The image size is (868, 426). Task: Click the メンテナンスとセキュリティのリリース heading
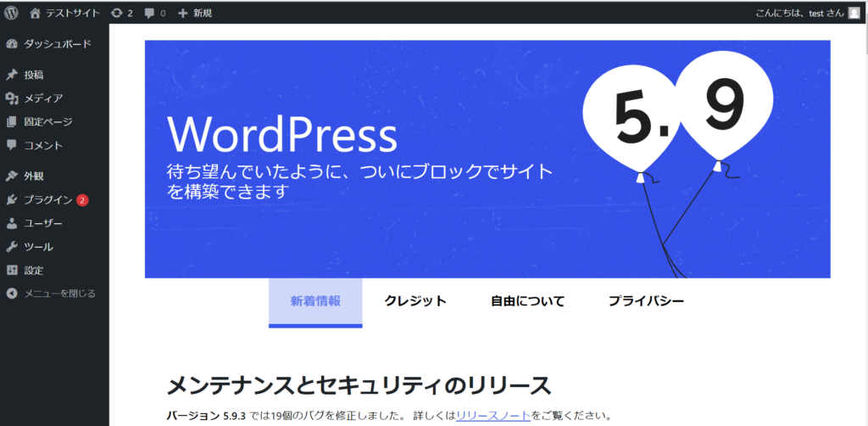tap(359, 386)
